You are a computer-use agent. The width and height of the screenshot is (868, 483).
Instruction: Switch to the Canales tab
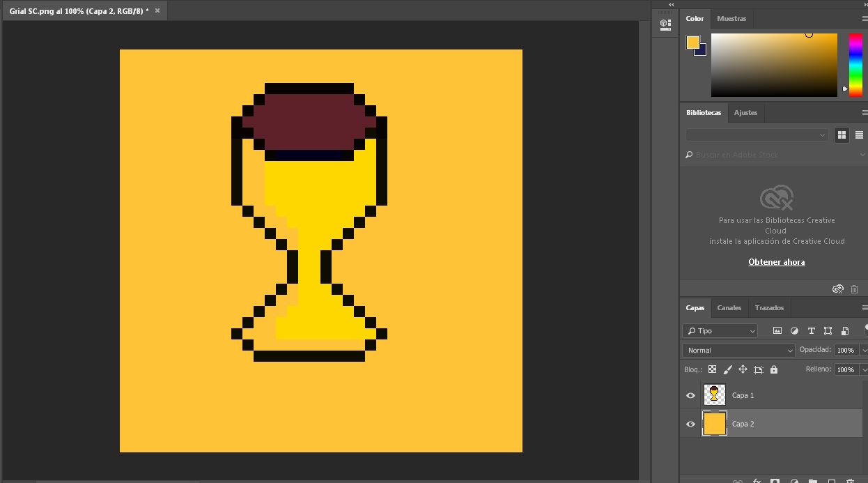click(729, 307)
